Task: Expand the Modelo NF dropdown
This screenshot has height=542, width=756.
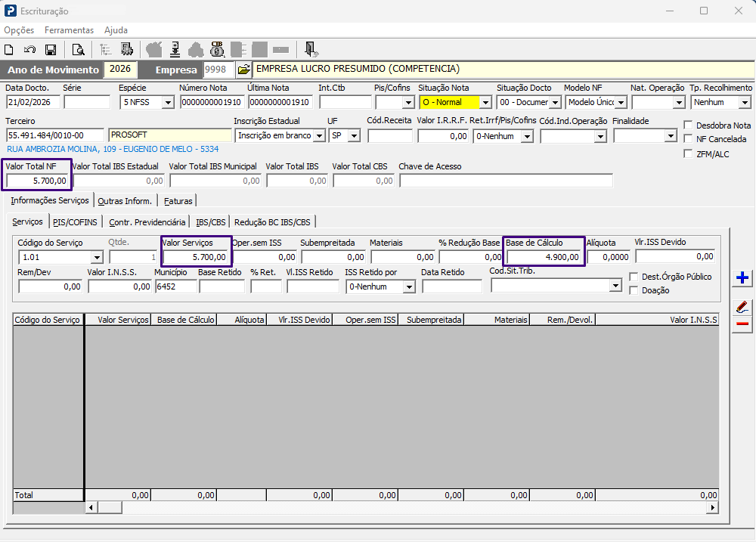Action: click(621, 102)
